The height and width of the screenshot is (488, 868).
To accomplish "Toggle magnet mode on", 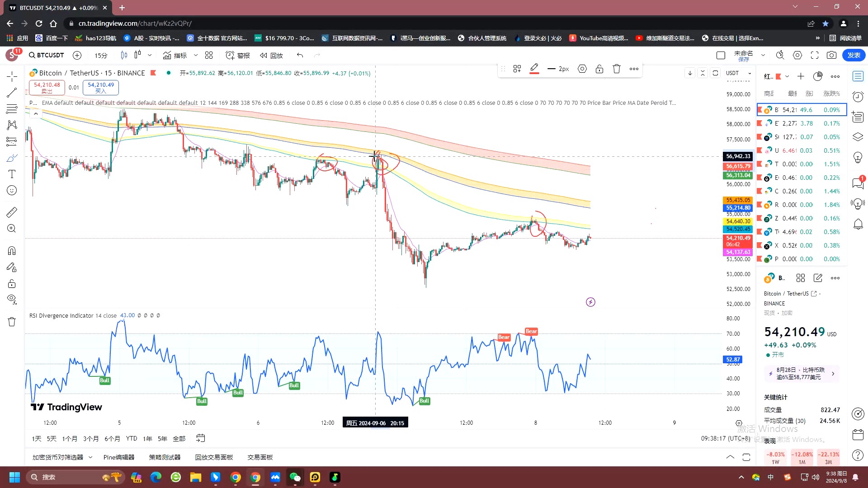I will (x=12, y=250).
